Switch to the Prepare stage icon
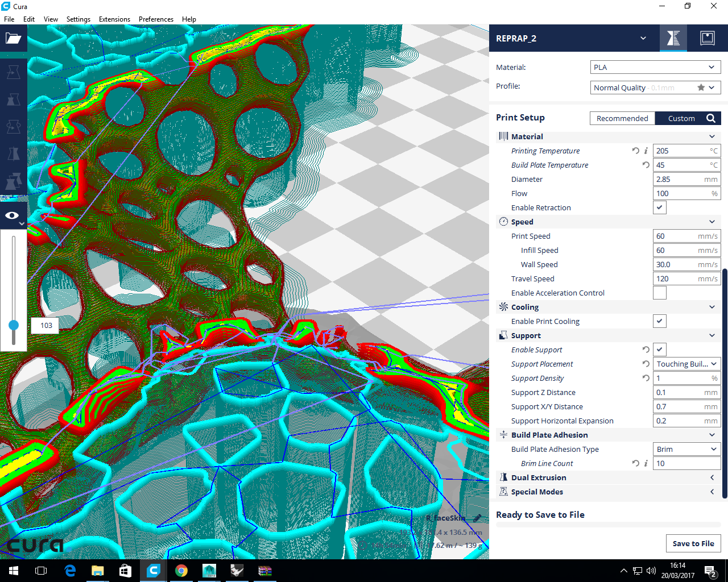 click(673, 38)
